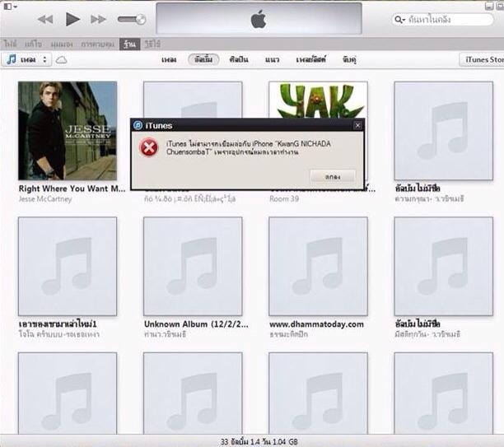Click the magnifier search options icon
This screenshot has width=504, height=447.
399,20
